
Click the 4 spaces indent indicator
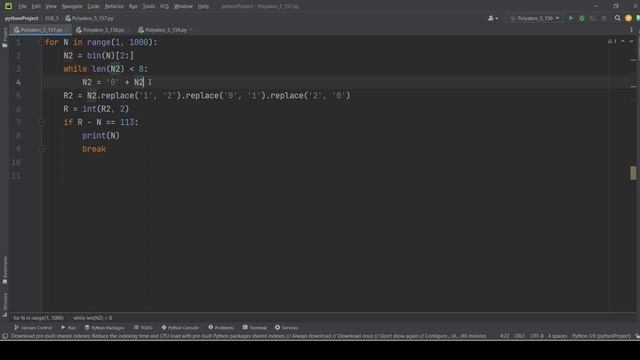(557, 336)
